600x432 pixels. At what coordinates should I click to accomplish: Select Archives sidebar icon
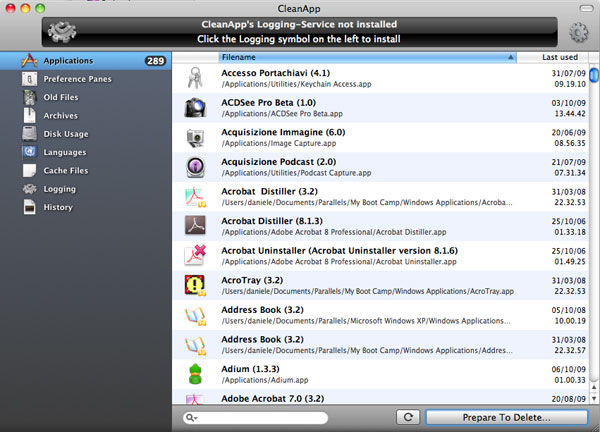[x=29, y=116]
